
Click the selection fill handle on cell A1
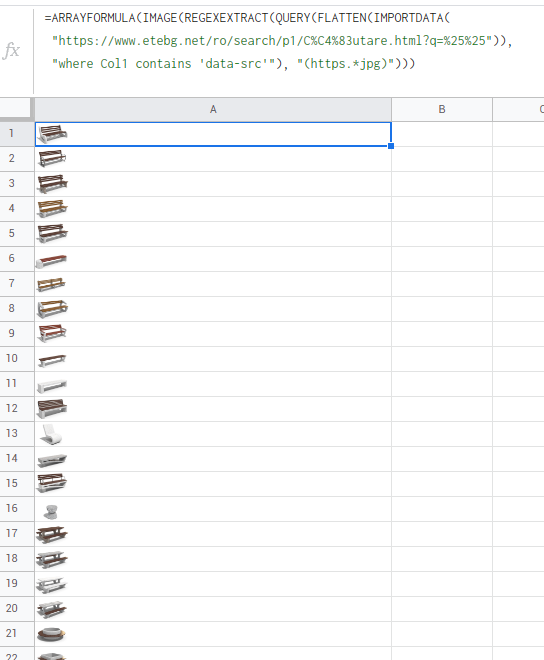(391, 146)
